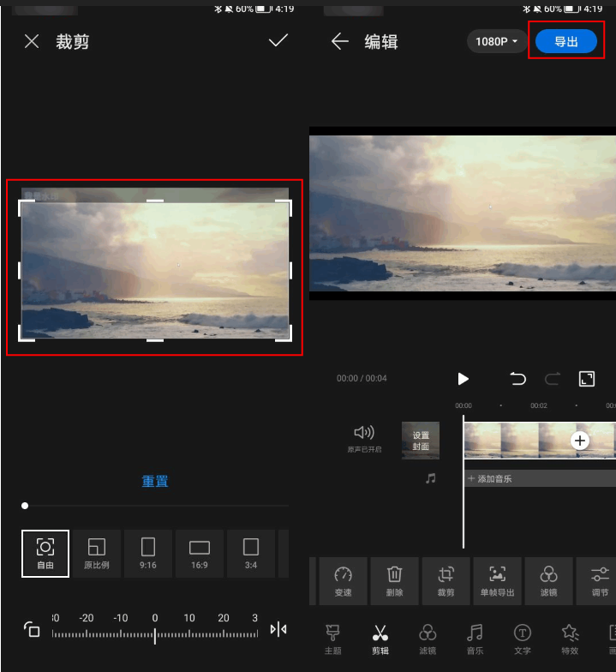Click the rotate icon beside the angle ruler
The image size is (616, 672).
(31, 629)
